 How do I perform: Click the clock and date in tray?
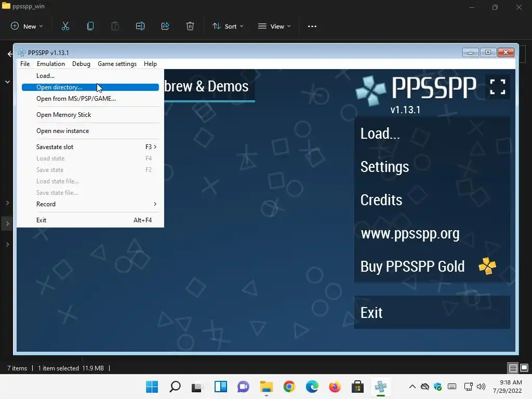[507, 387]
